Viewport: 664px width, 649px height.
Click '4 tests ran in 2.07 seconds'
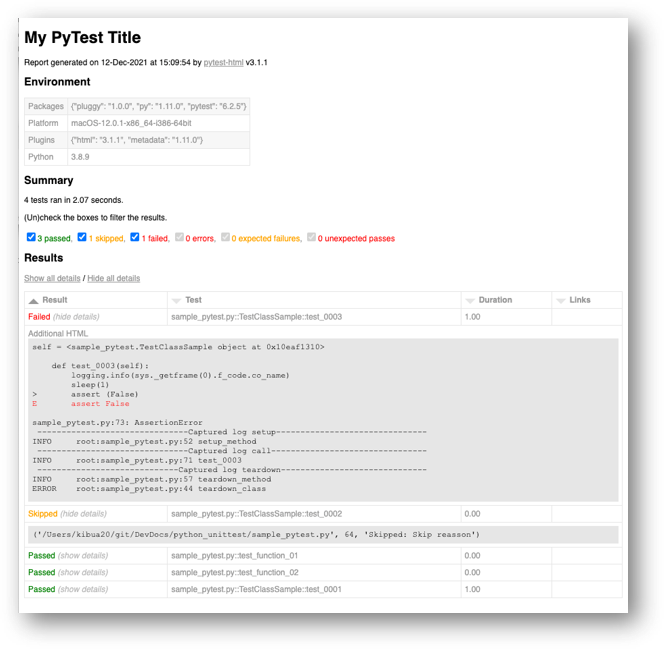point(74,200)
